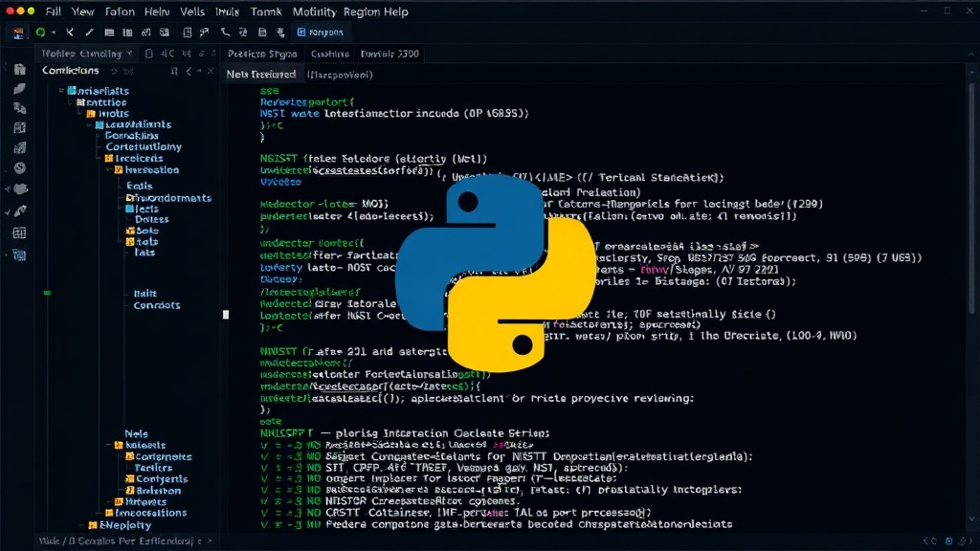Select the Comdots tree item

[x=157, y=305]
